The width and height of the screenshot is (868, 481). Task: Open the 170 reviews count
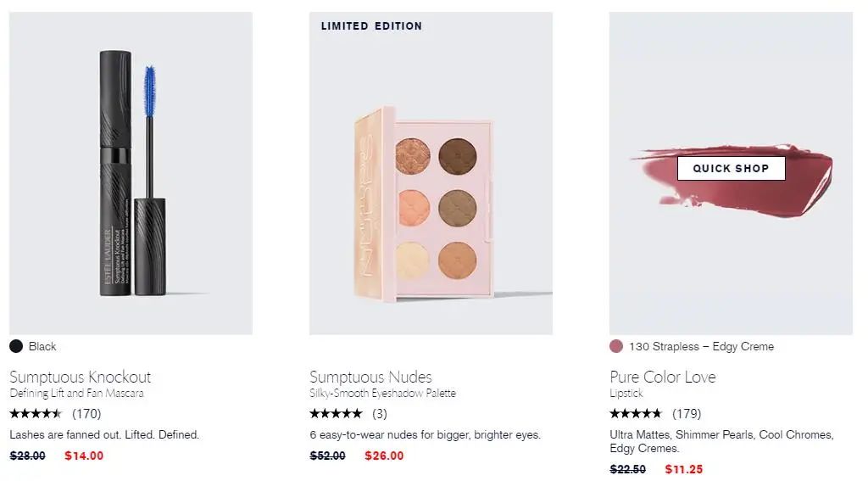(87, 413)
